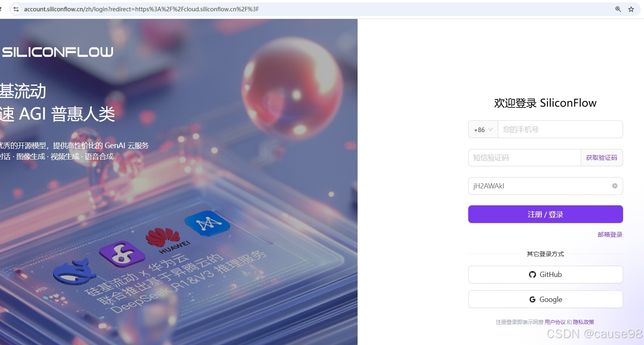Click the blue DeepSeek whale logo in banner
This screenshot has height=345, width=644.
(74, 271)
